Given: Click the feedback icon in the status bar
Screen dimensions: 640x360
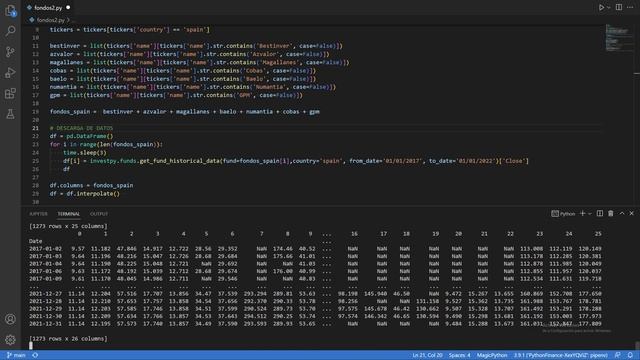Looking at the screenshot, I should point(618,355).
